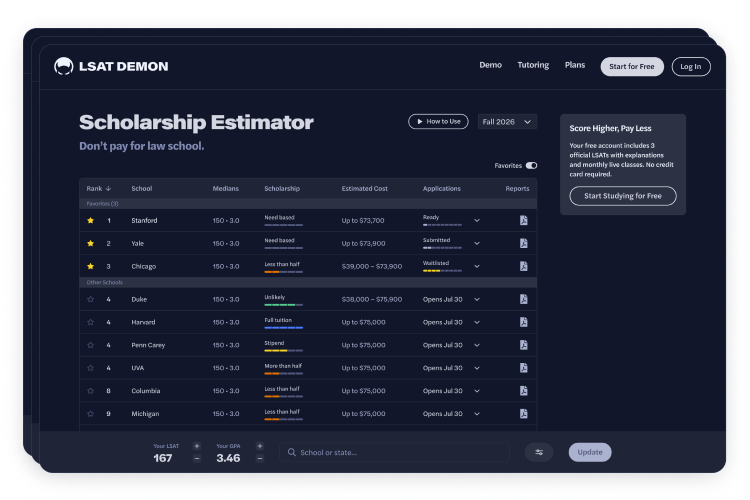750x500 pixels.
Task: Decrease GPA with minus button
Action: (x=260, y=458)
